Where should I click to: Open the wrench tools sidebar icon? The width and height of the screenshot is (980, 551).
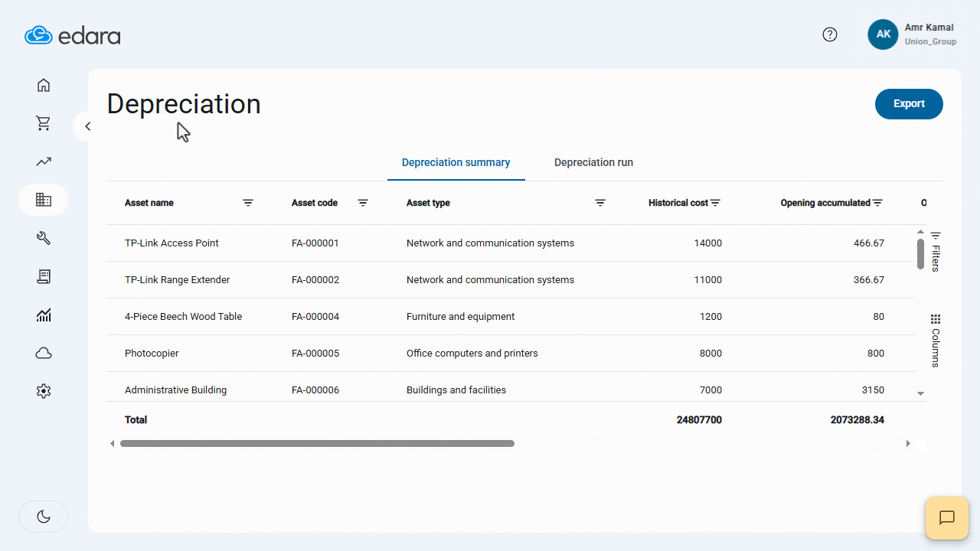44,238
